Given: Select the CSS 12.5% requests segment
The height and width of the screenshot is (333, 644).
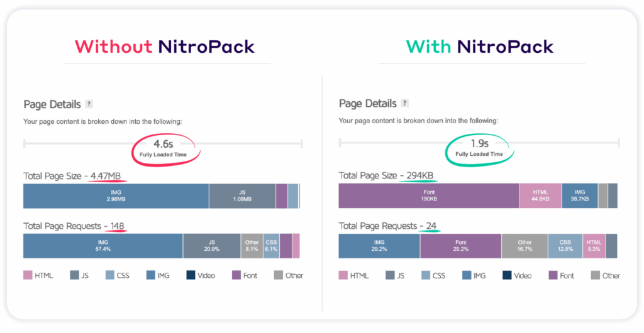Looking at the screenshot, I should point(565,246).
